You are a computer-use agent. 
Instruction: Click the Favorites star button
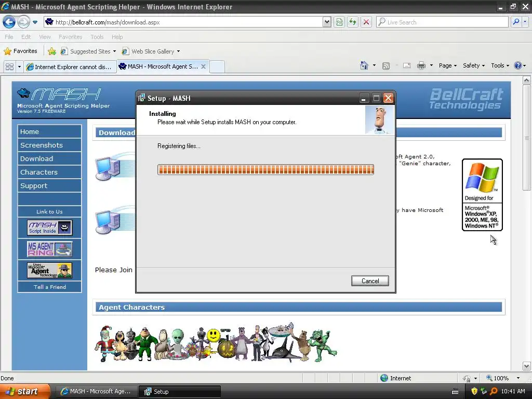[x=20, y=51]
